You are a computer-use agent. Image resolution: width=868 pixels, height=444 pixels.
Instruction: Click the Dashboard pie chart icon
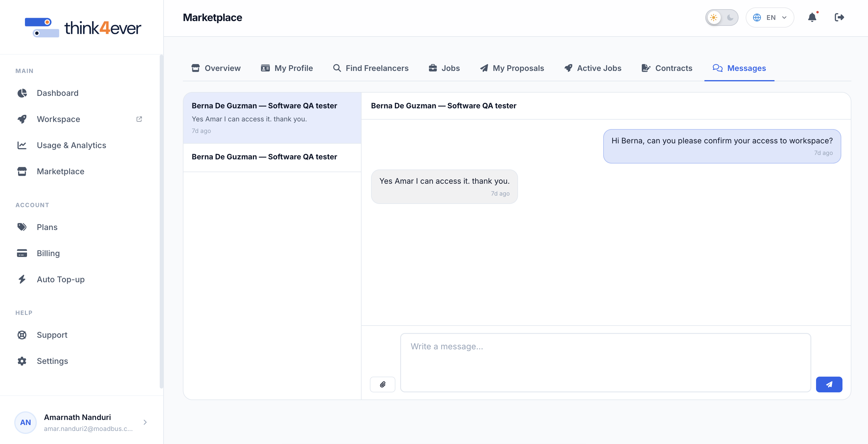(22, 93)
